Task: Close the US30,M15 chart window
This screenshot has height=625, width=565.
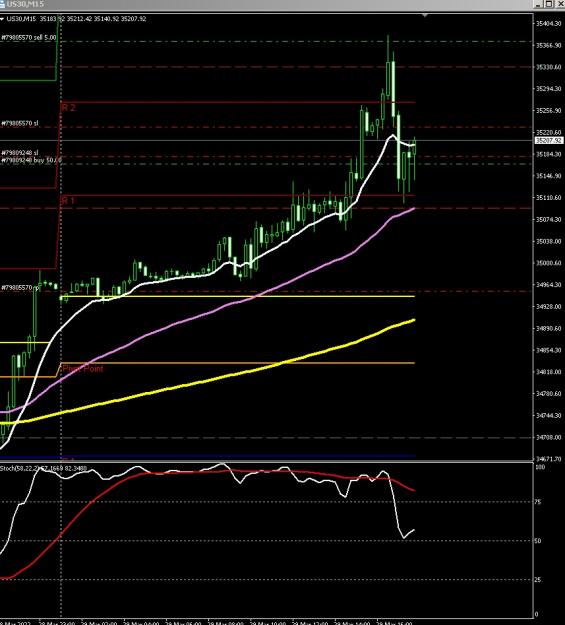Action: (559, 4)
